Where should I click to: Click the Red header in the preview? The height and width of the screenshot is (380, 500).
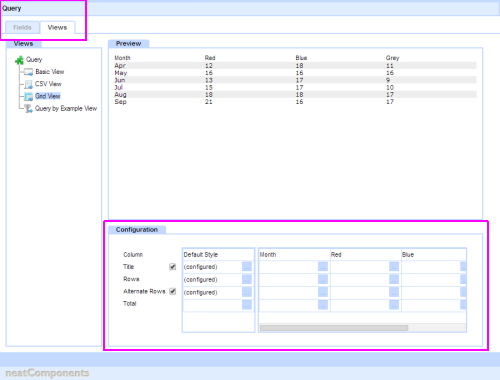tap(210, 58)
